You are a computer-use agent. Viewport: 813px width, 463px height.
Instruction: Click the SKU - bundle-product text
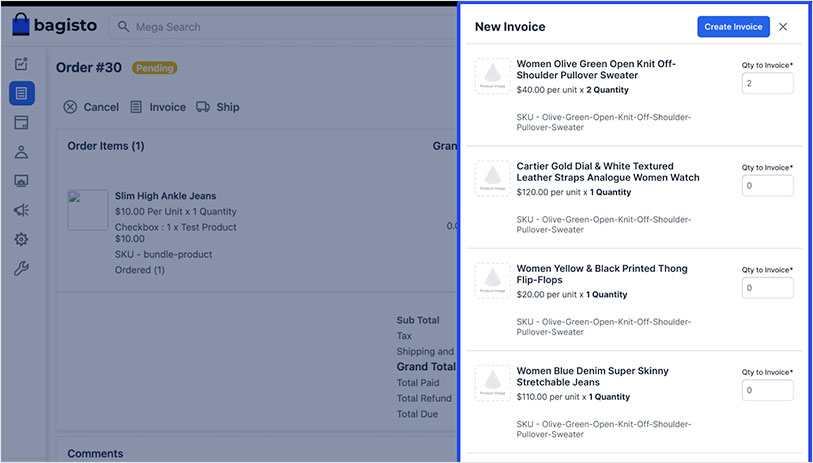click(x=163, y=255)
